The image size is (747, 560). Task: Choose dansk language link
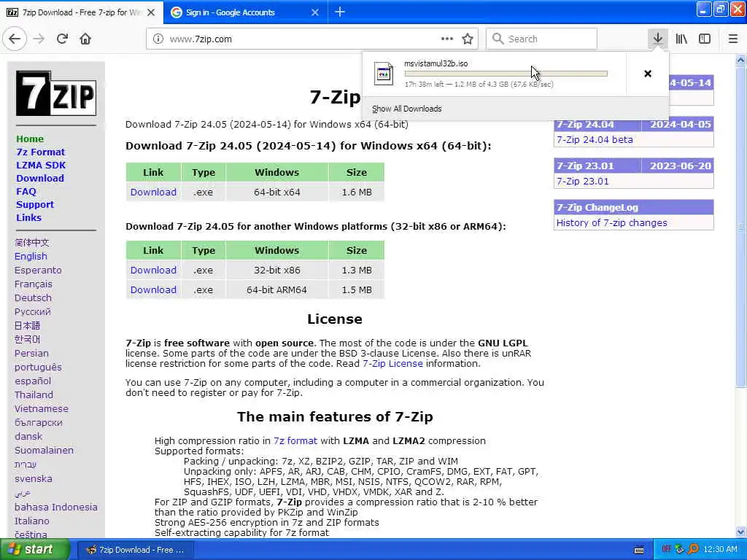tap(28, 436)
